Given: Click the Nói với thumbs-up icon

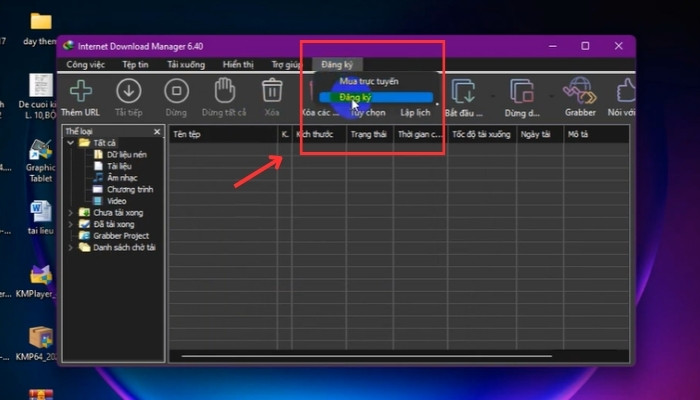Looking at the screenshot, I should [x=625, y=91].
